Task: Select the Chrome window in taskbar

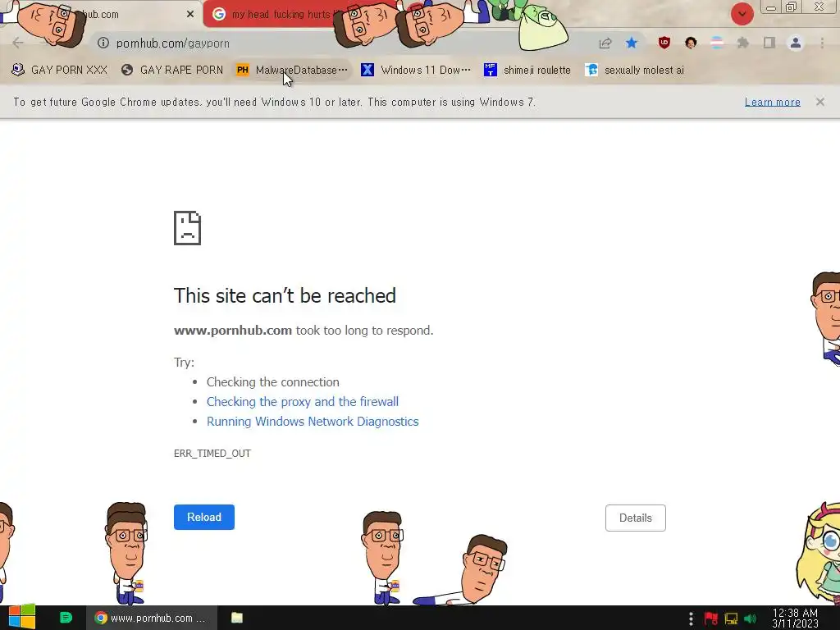Action: (152, 618)
